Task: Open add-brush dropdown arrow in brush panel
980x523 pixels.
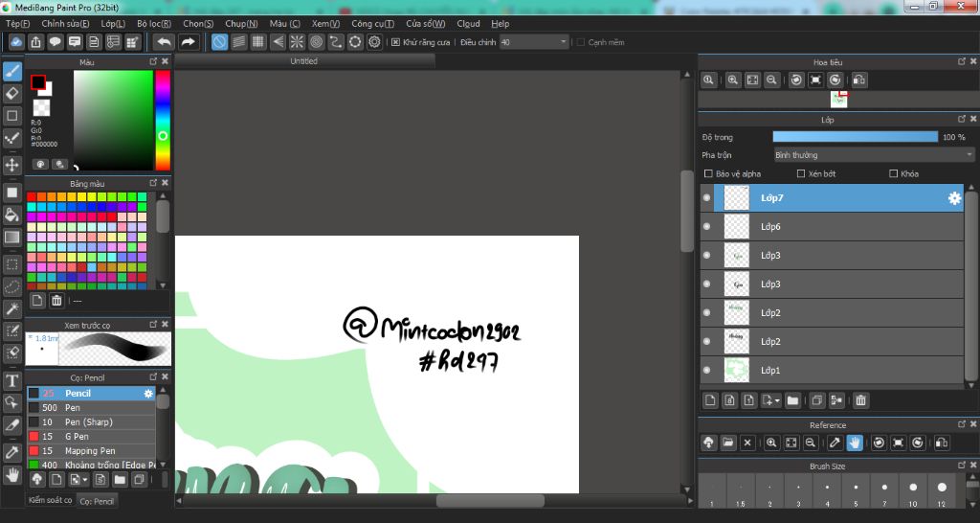Action: click(85, 481)
